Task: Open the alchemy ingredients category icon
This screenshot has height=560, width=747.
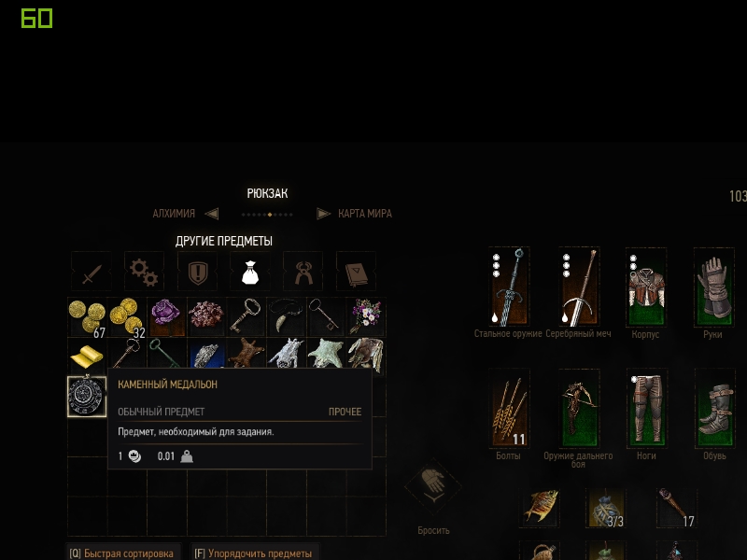Action: (303, 272)
